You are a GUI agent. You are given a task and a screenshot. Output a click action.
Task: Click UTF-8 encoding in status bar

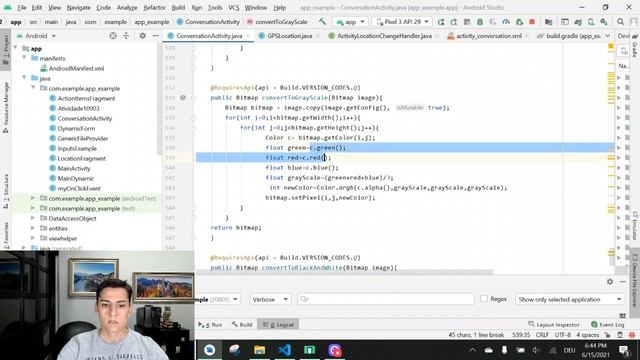(x=562, y=335)
